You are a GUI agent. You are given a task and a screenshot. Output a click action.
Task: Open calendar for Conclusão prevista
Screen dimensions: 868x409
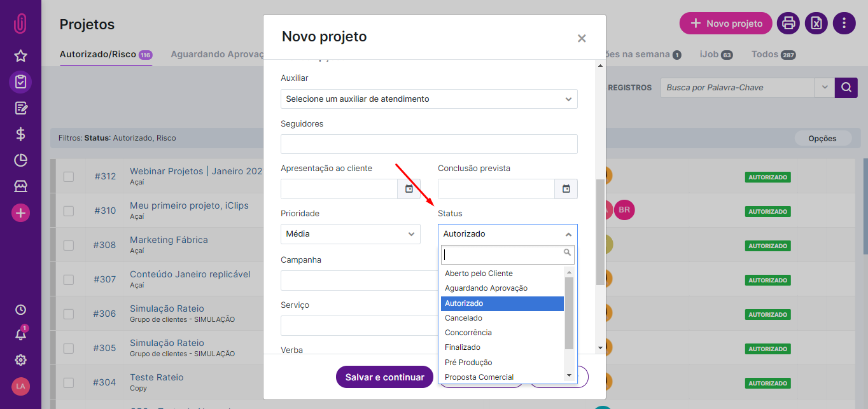(566, 189)
